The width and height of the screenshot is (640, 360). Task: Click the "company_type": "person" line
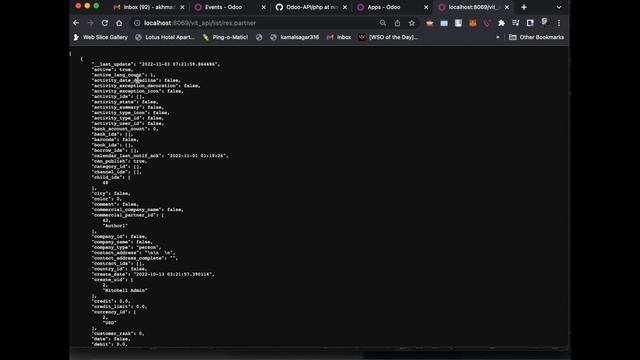(127, 247)
